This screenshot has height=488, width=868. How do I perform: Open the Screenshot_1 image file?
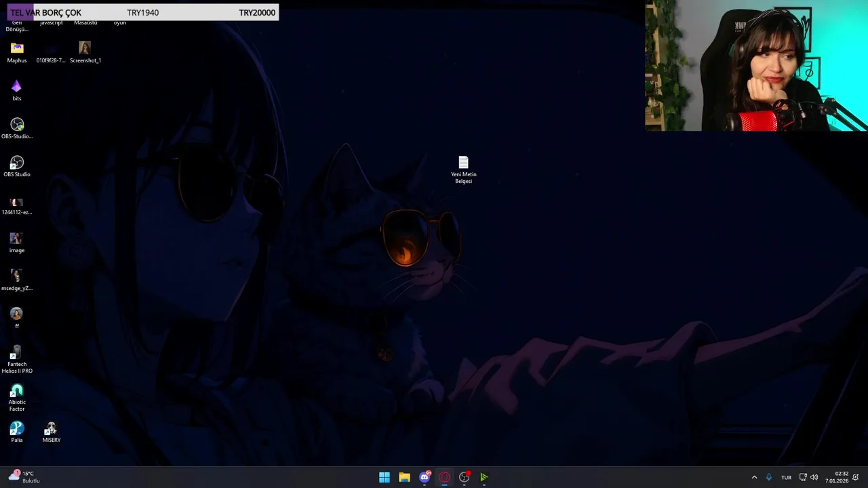85,52
